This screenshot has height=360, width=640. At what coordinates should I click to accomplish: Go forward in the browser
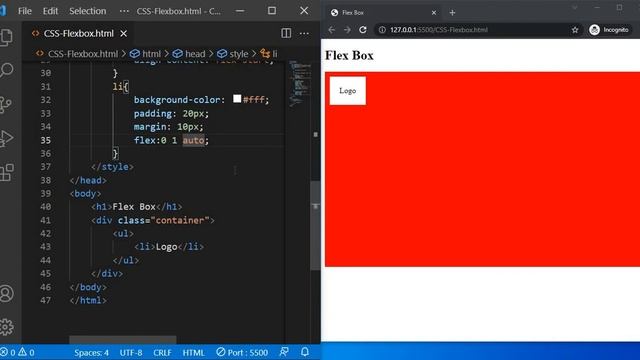tap(347, 30)
